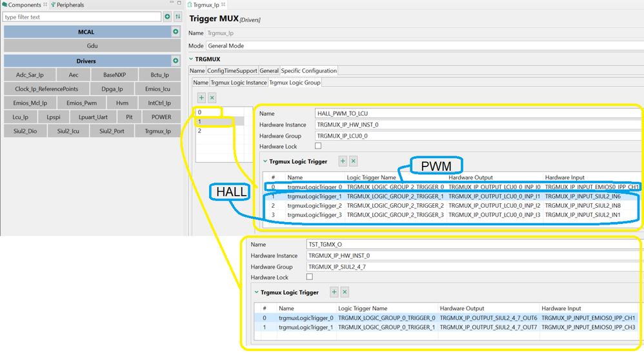Select the Trgmux_Ip editor tab
The width and height of the screenshot is (644, 353).
coord(206,5)
